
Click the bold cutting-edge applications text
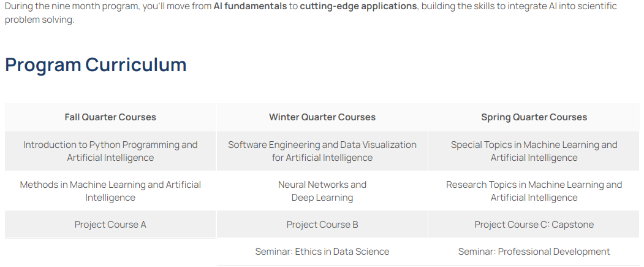(x=358, y=6)
